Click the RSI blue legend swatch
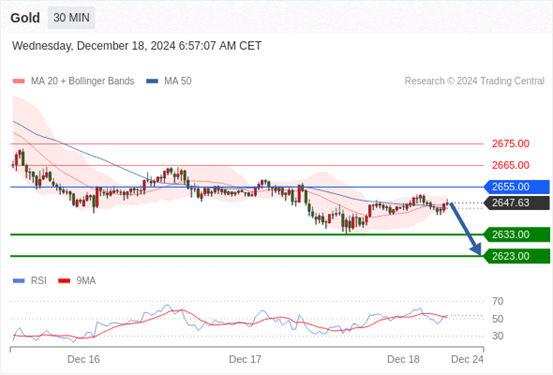The height and width of the screenshot is (375, 553). click(x=19, y=281)
